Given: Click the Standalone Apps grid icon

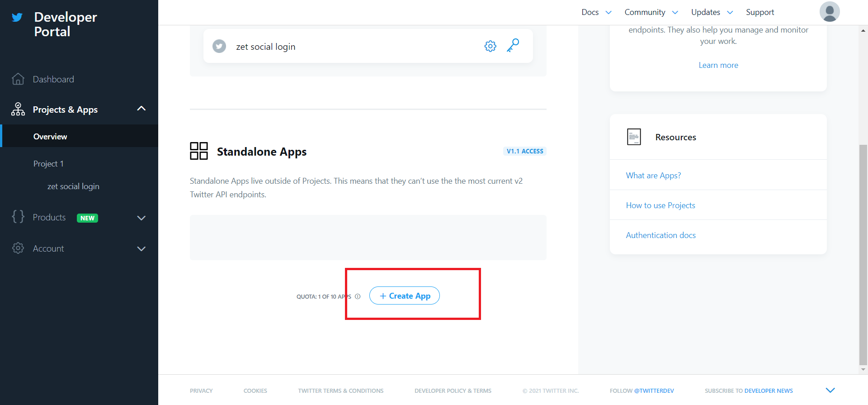Looking at the screenshot, I should coord(198,151).
